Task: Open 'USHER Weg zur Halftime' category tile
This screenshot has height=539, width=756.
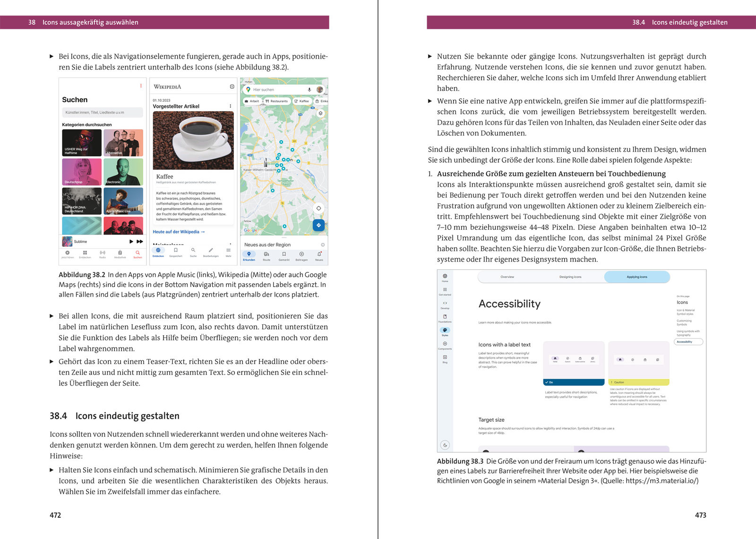Action: tap(82, 143)
